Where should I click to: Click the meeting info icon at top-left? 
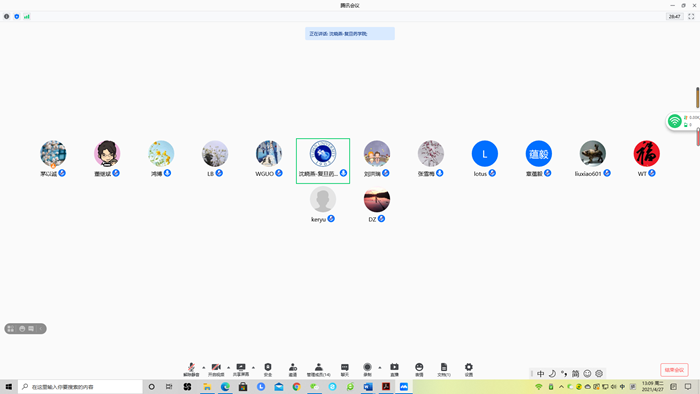pyautogui.click(x=6, y=17)
